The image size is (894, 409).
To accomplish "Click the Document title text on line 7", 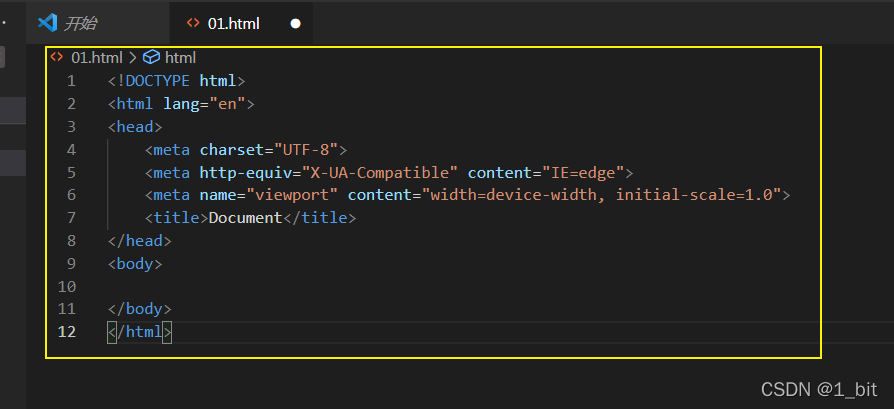I will click(x=246, y=218).
